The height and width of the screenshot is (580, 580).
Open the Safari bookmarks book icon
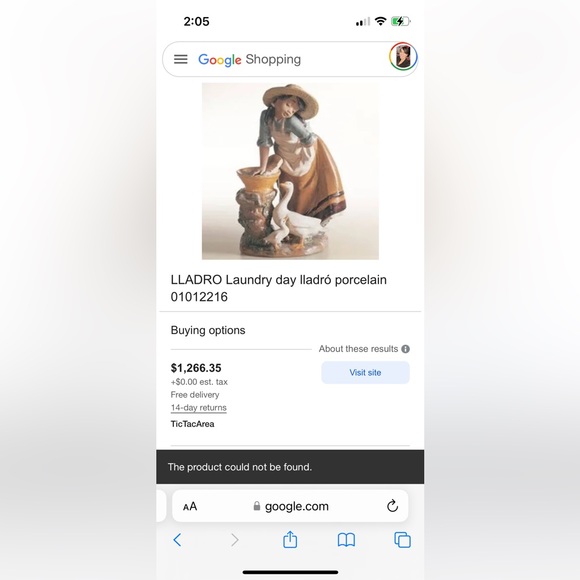[x=346, y=540]
